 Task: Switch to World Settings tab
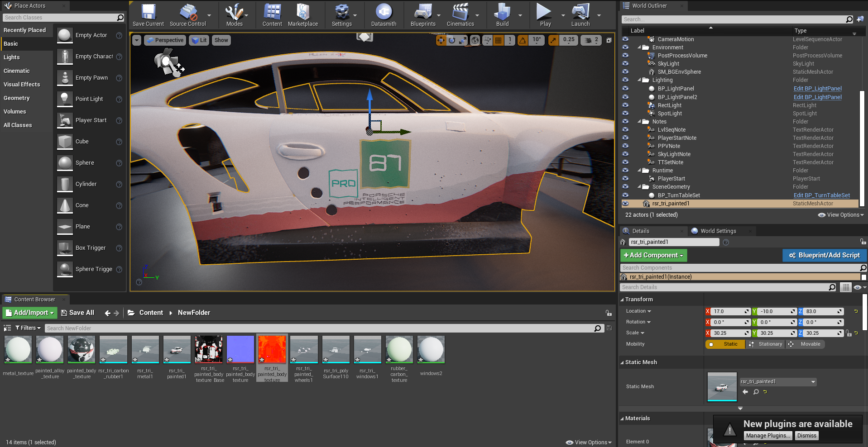click(x=718, y=231)
